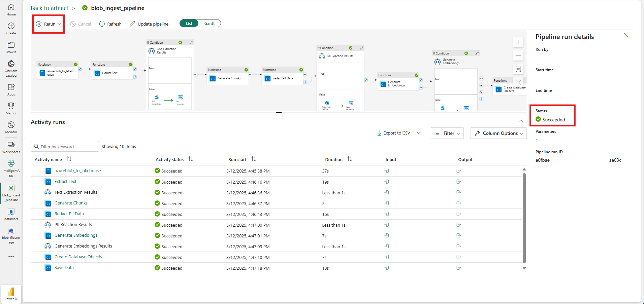Fit the pipeline canvas to screen

click(518, 82)
